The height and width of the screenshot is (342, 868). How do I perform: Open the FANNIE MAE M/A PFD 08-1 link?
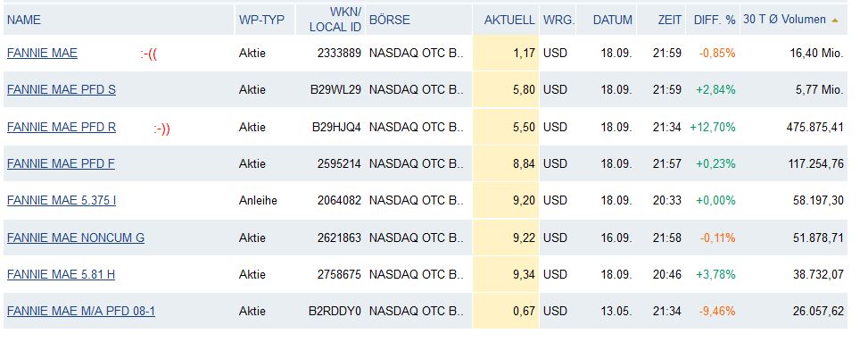tap(81, 311)
